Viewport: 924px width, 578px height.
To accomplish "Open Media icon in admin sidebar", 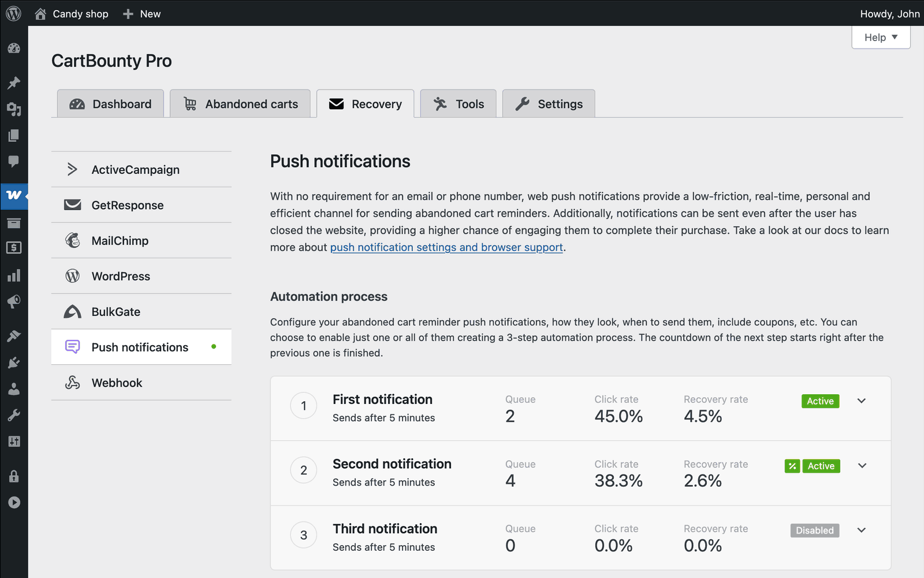I will (x=14, y=109).
